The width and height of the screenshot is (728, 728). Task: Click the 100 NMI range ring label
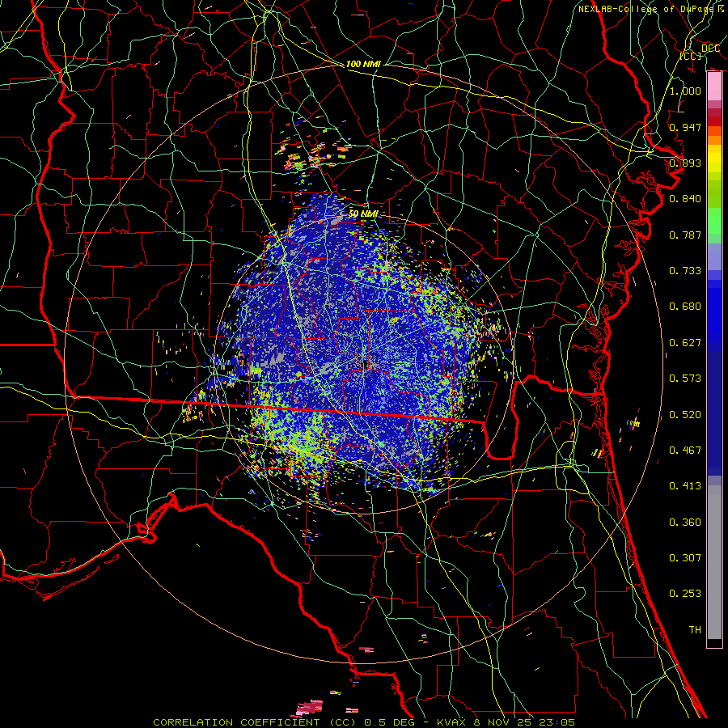pos(363,64)
